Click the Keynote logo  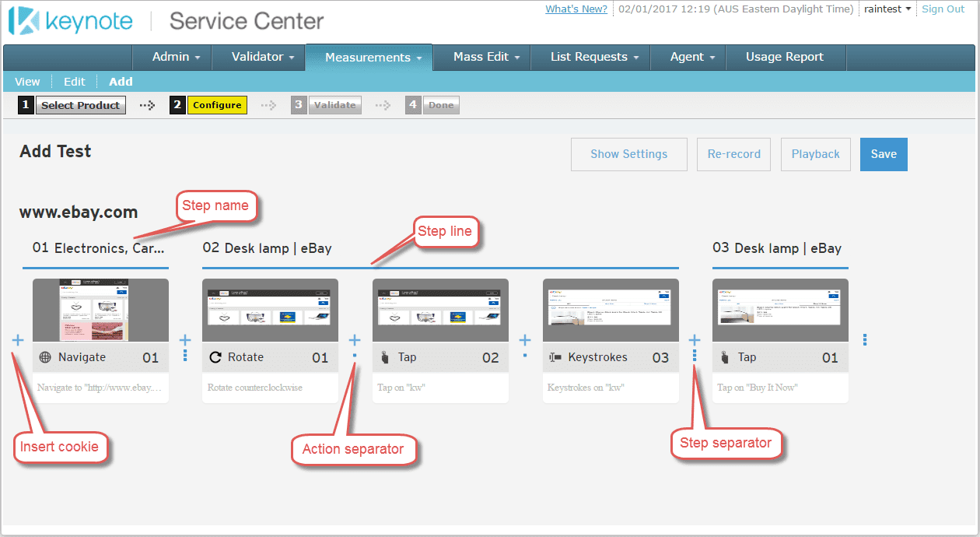tap(71, 21)
